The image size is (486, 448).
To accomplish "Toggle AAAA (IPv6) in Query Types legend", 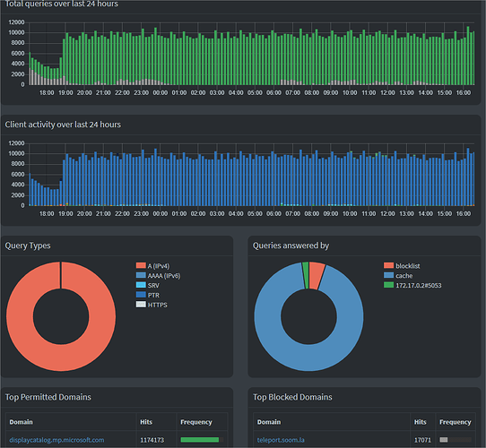I will (158, 275).
